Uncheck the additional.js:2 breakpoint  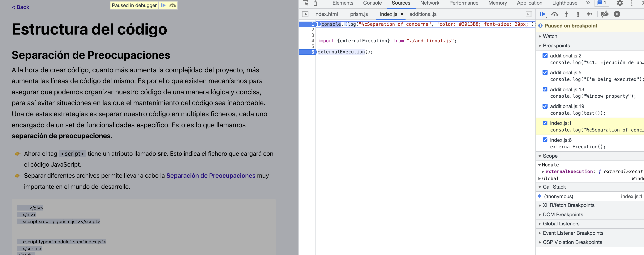(x=545, y=56)
